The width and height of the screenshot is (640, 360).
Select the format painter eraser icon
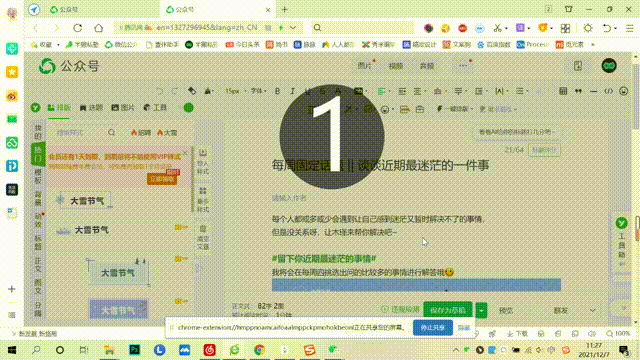192,91
